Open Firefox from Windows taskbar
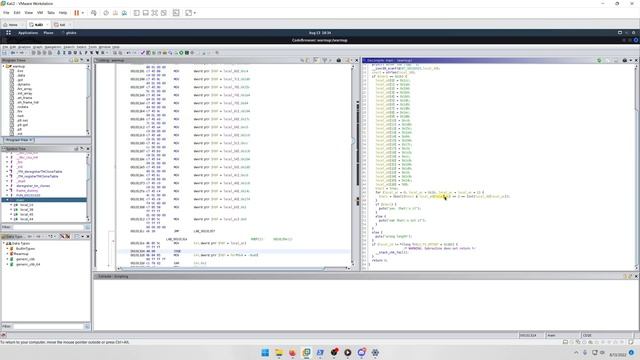The image size is (640, 360). click(292, 352)
